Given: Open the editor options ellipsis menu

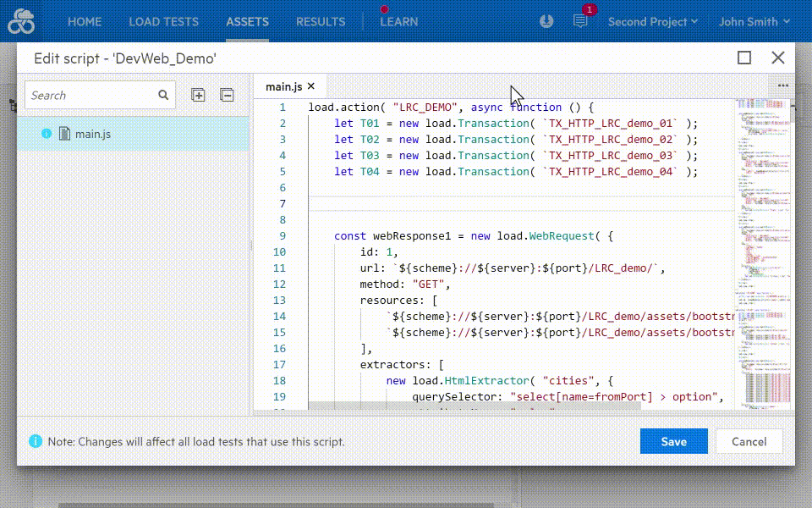Looking at the screenshot, I should [782, 85].
